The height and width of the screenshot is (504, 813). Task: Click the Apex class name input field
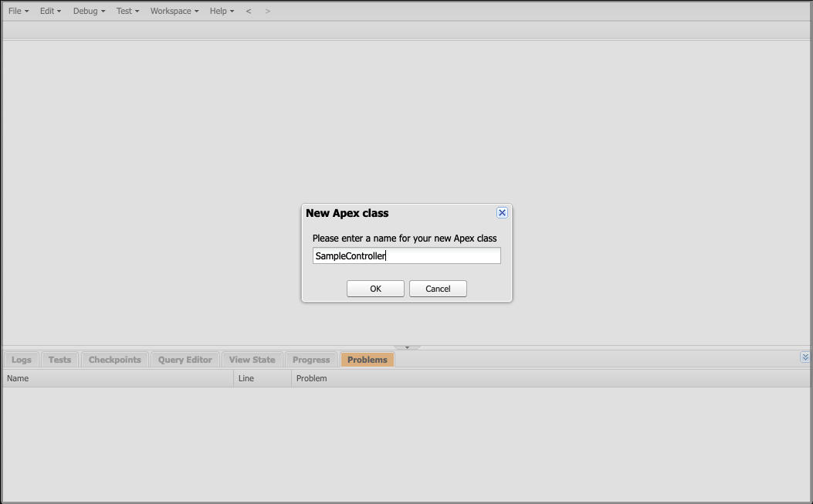tap(406, 255)
